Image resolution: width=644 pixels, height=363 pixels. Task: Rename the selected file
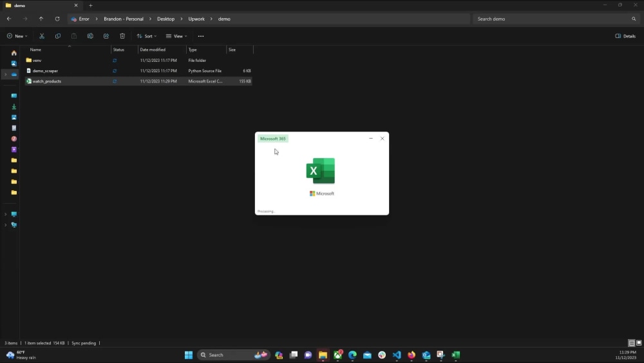coord(90,36)
